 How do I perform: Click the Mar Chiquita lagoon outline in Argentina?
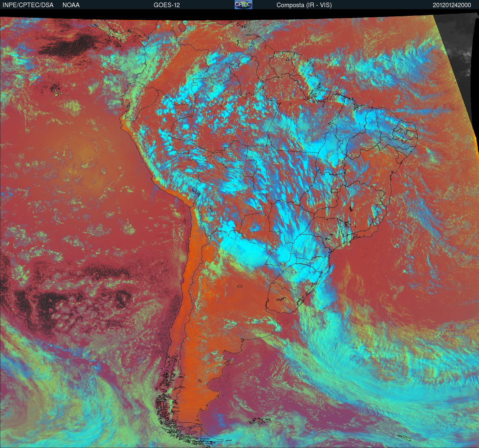click(x=240, y=287)
